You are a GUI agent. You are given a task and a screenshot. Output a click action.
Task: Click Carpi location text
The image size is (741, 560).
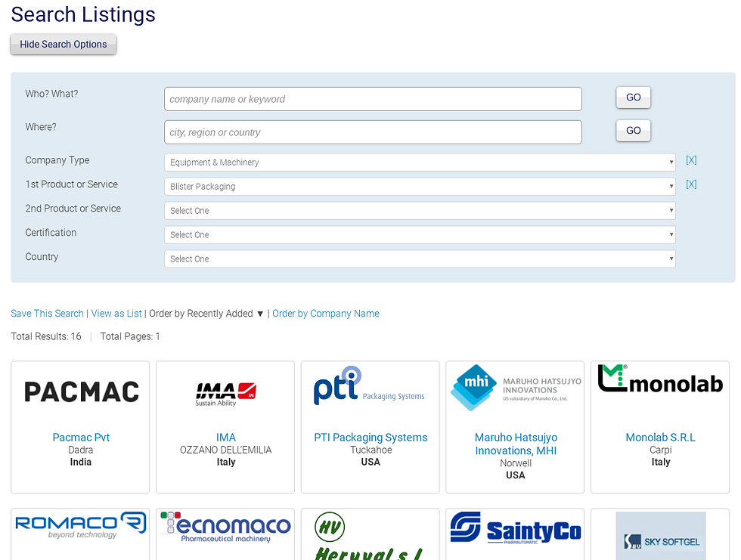661,450
